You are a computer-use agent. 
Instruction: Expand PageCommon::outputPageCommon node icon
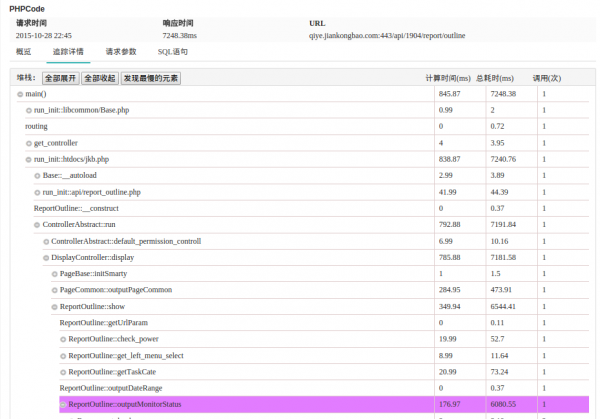click(x=55, y=290)
